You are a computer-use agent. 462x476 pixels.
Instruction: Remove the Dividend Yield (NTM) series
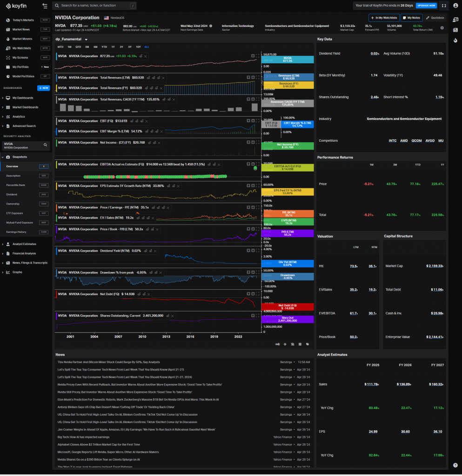pos(155,251)
